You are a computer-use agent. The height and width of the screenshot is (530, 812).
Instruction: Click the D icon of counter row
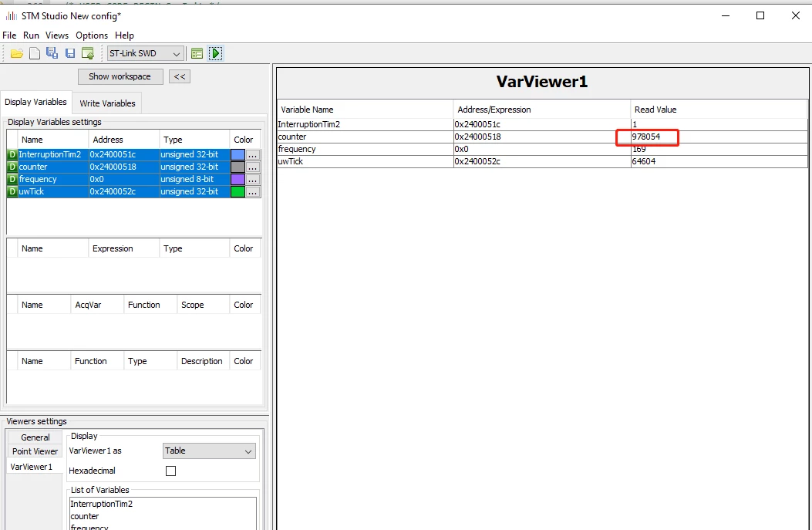[x=12, y=167]
